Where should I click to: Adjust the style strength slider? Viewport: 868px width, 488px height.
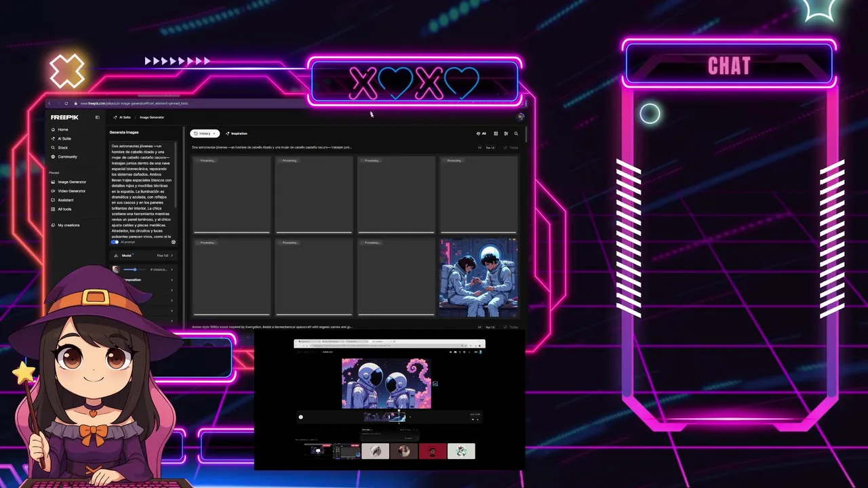[134, 269]
